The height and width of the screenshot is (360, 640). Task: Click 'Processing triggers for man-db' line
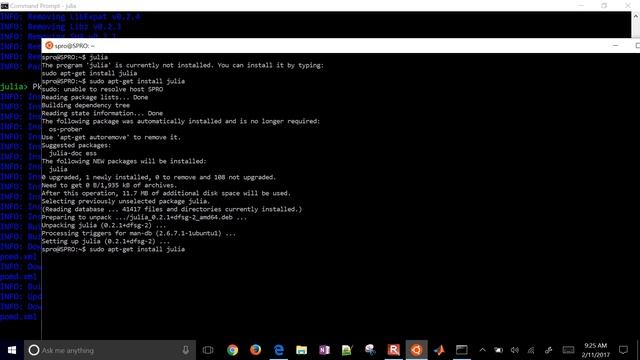pos(139,233)
